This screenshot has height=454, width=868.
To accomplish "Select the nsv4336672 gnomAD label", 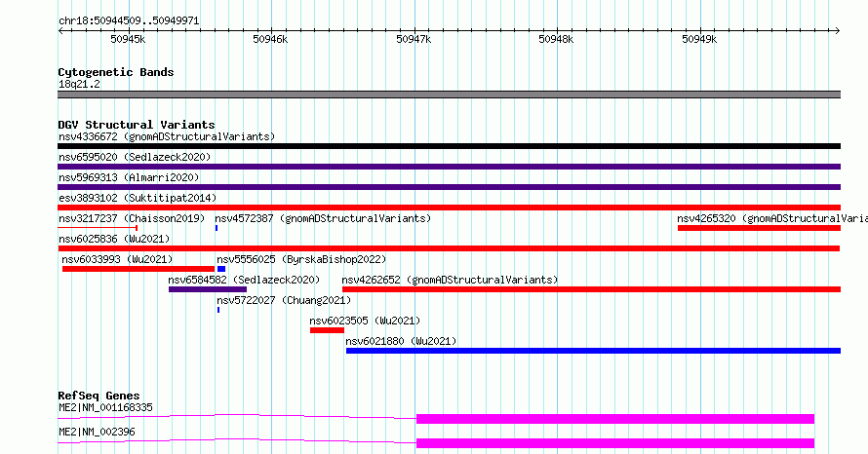I will point(167,136).
